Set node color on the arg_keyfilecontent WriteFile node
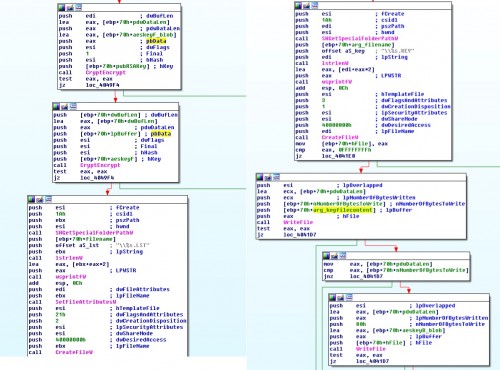The height and width of the screenshot is (370, 500). tap(260, 177)
